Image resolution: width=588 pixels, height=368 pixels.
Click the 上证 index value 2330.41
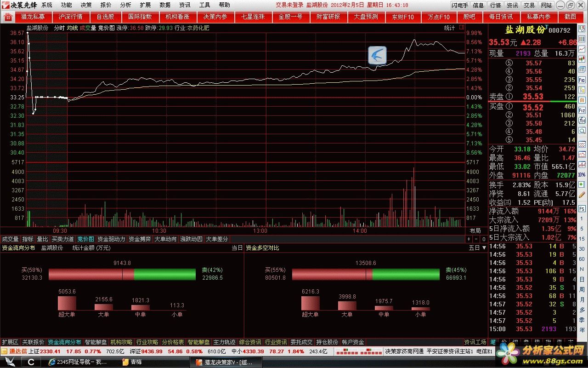coord(51,351)
